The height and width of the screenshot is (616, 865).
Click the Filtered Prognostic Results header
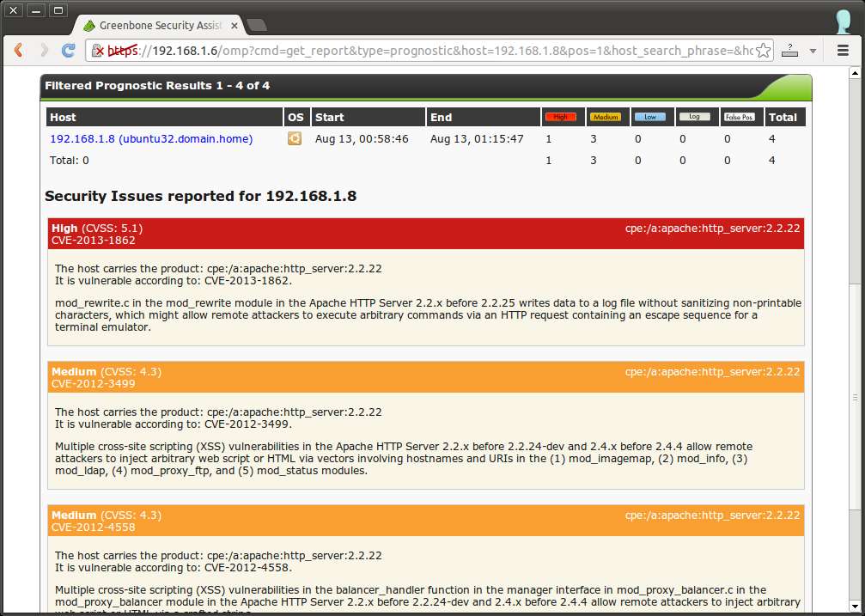click(157, 86)
